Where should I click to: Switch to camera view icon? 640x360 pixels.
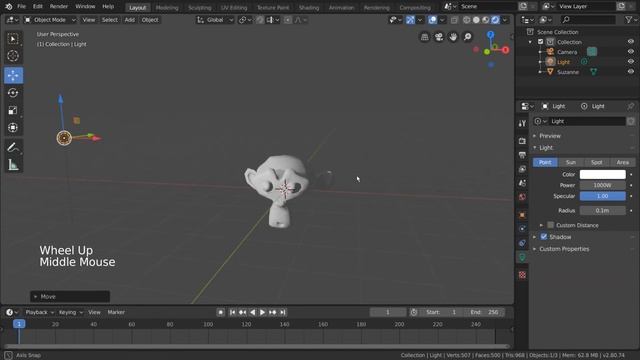pos(439,37)
